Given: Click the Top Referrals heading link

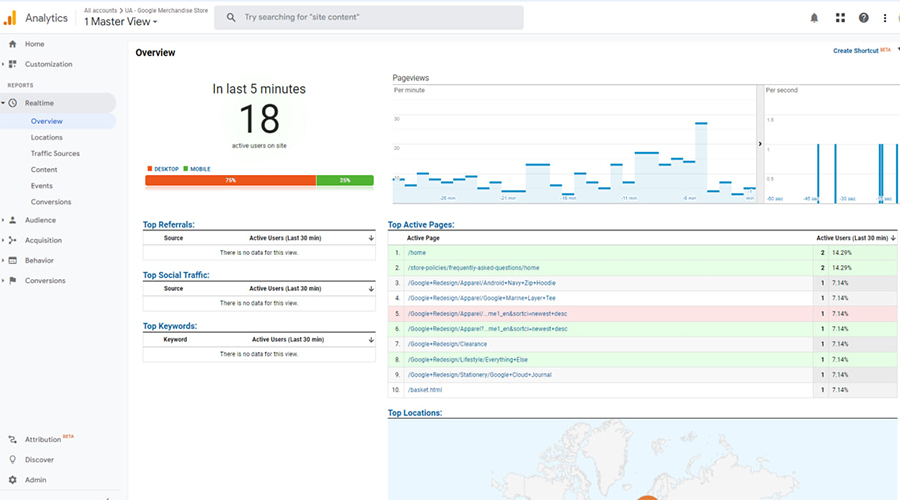Looking at the screenshot, I should 169,224.
